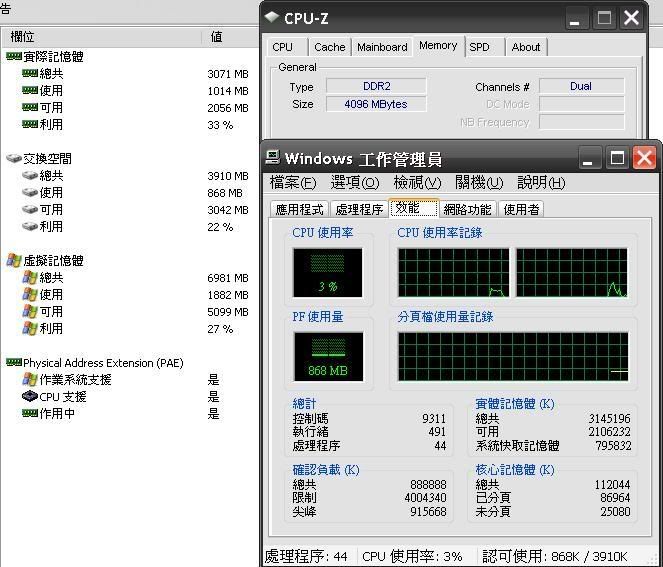Click the 值 column header
Viewport: 663px width, 567px height.
coord(230,37)
